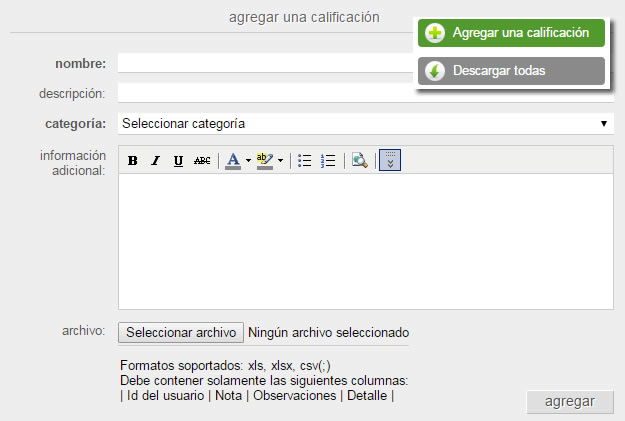
Task: Open the text color dropdown arrow
Action: (x=248, y=161)
